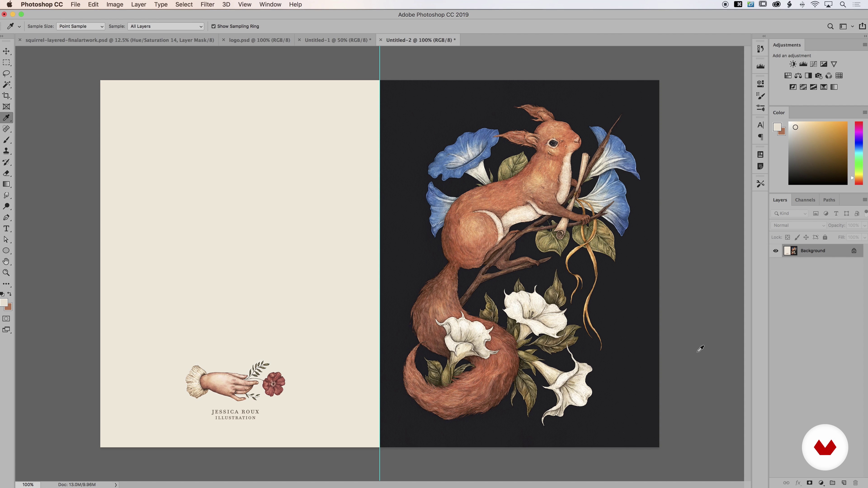Select the Pen tool
The width and height of the screenshot is (868, 488).
tap(6, 218)
